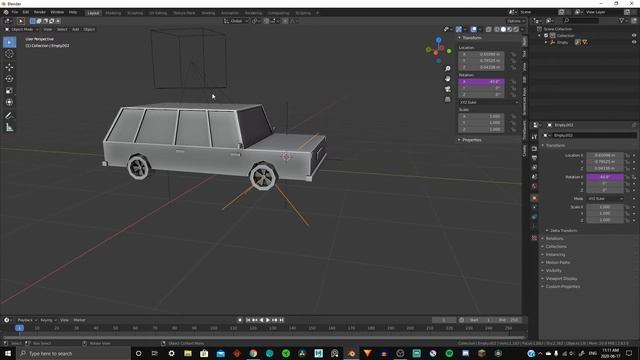Viewport: 640px width, 360px height.
Task: Switch to rendered viewport shading
Action: click(x=516, y=29)
